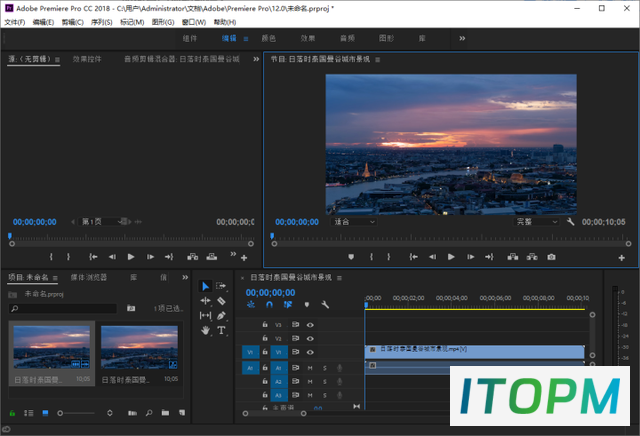
Task: Expand source panel tabs overflow chevrons
Action: [256, 59]
